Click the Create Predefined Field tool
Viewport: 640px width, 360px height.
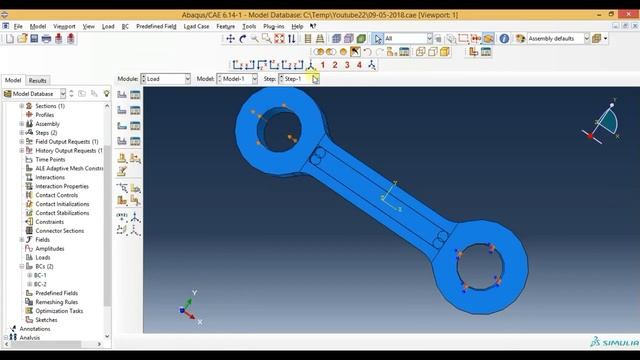[122, 126]
